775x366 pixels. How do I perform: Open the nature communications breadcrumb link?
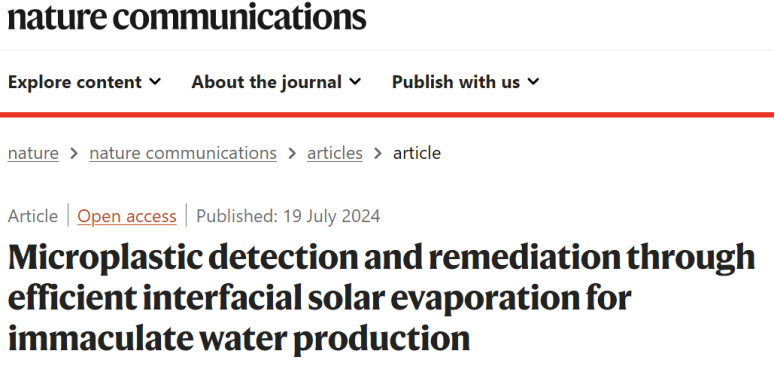[x=183, y=153]
